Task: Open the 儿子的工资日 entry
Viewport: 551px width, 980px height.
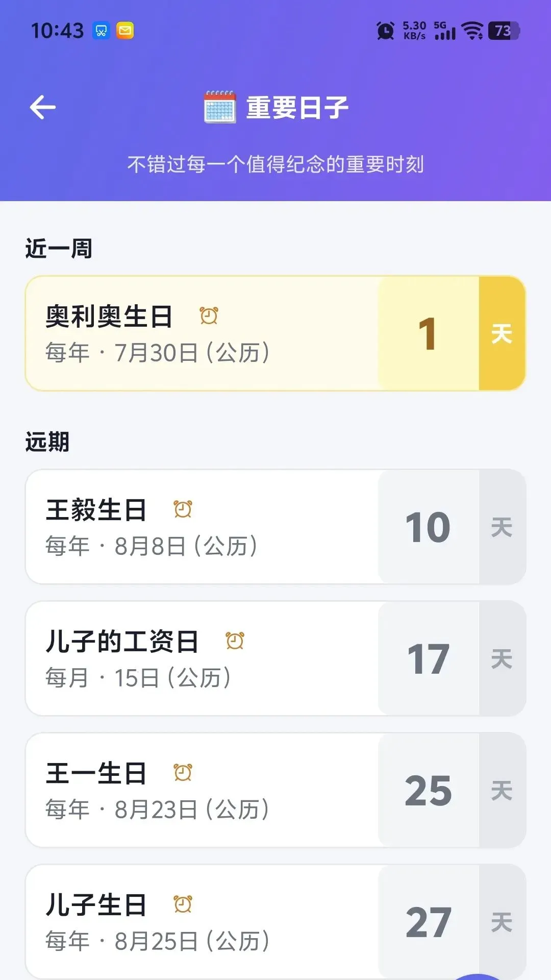Action: coord(275,658)
